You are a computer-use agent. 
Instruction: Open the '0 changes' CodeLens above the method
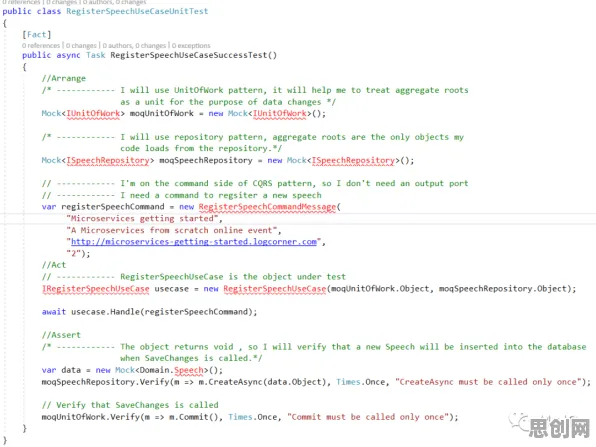point(81,46)
